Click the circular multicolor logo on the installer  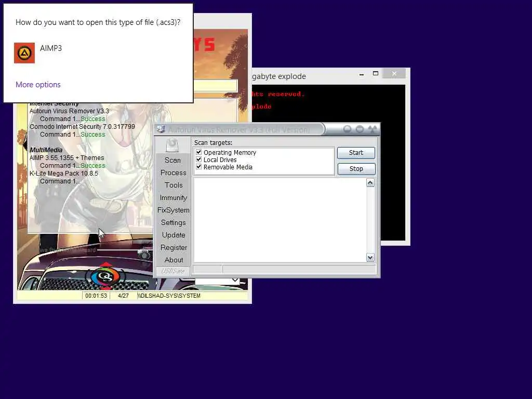105,276
